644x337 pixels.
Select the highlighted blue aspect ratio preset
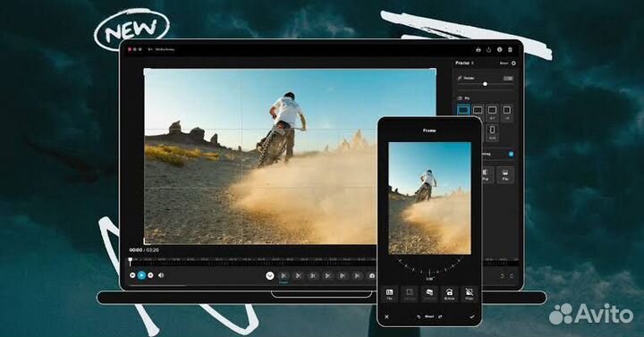[463, 110]
